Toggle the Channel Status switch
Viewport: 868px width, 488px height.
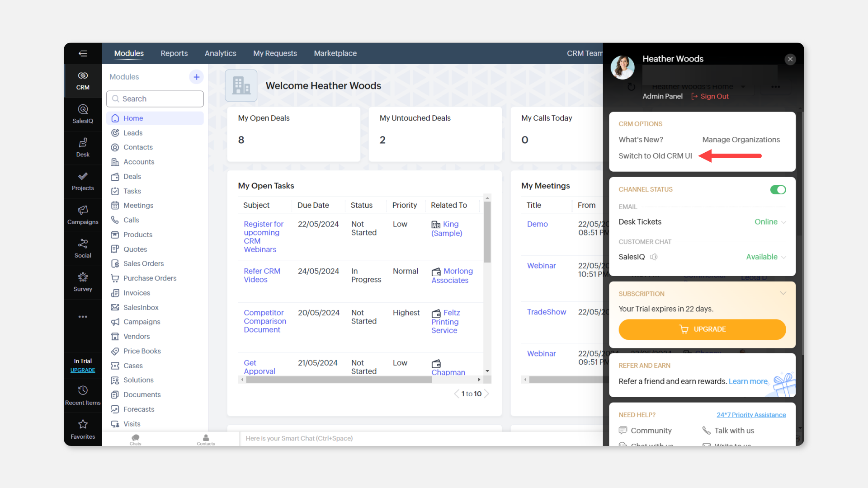click(778, 190)
